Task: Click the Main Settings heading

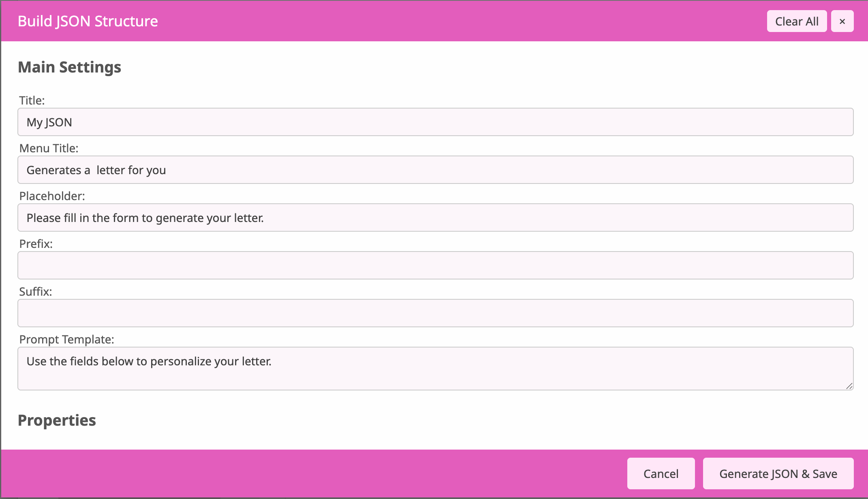Action: [x=69, y=67]
